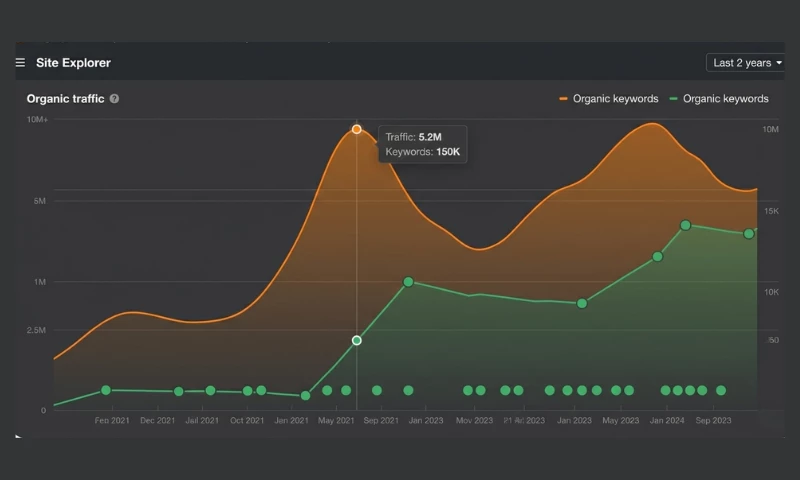Open the hamburger menu beside Site Explorer
Screen dimensions: 800x480
point(20,63)
